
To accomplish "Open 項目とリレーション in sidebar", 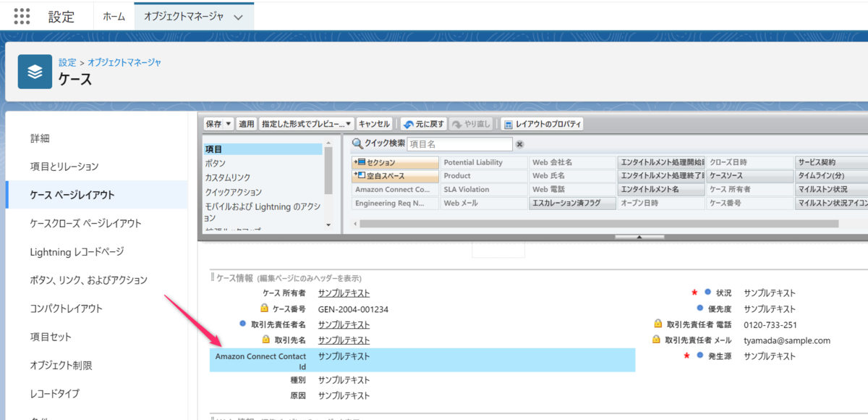I will click(x=64, y=167).
